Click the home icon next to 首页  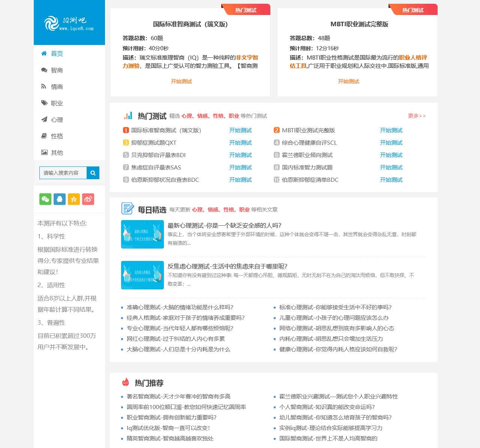[44, 54]
